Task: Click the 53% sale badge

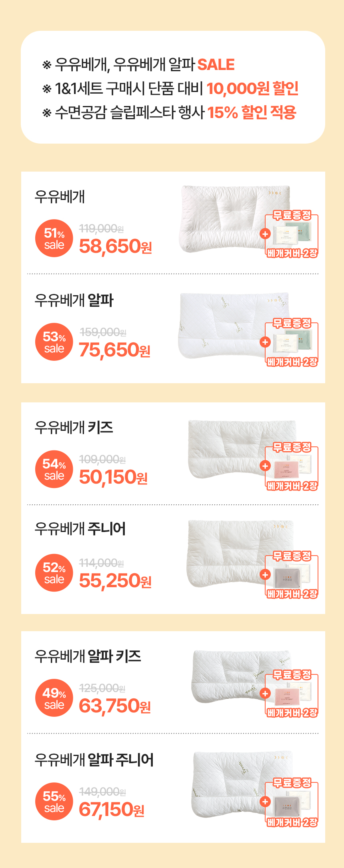Action: (54, 342)
